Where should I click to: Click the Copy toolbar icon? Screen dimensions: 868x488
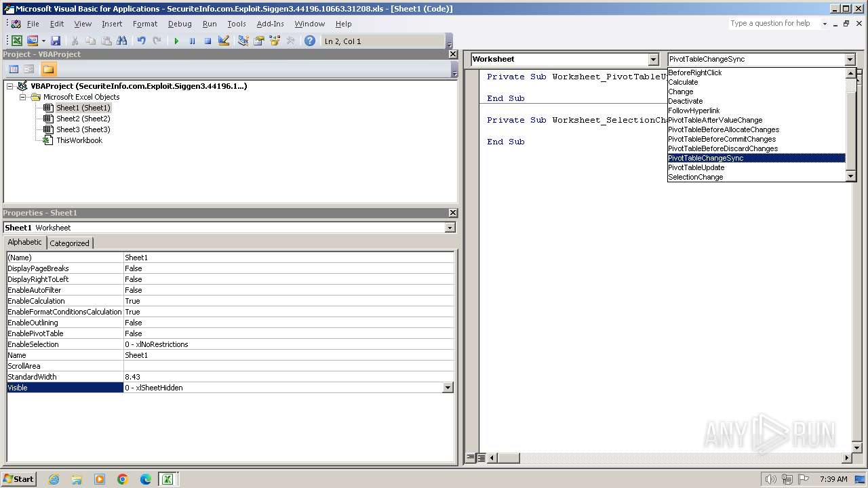(x=91, y=41)
